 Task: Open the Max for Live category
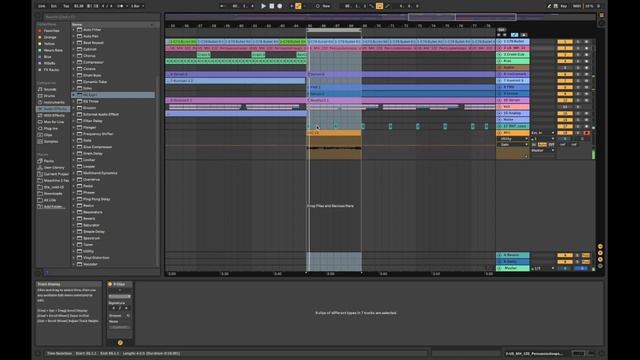click(54, 122)
